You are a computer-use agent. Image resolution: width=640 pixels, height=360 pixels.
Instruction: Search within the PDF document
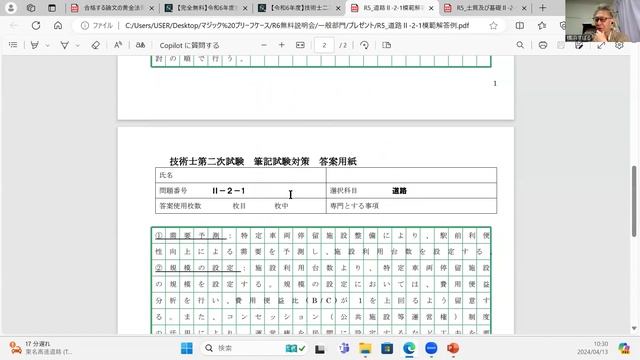click(520, 45)
